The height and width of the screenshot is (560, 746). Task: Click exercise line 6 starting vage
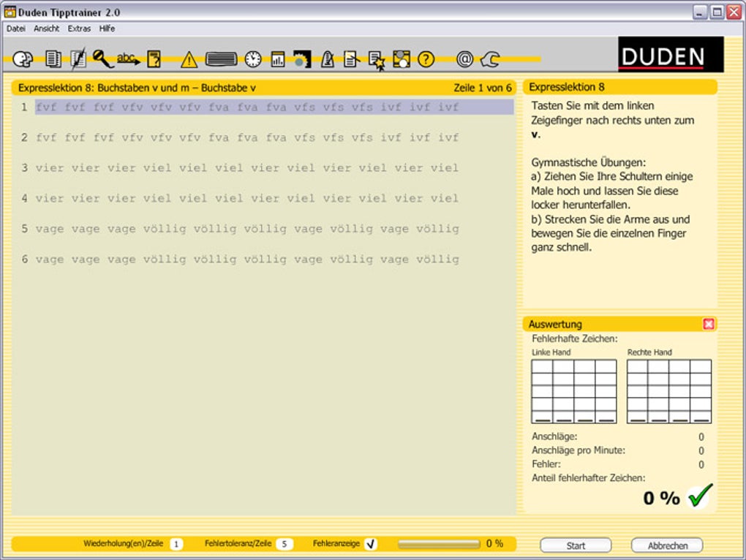(247, 260)
